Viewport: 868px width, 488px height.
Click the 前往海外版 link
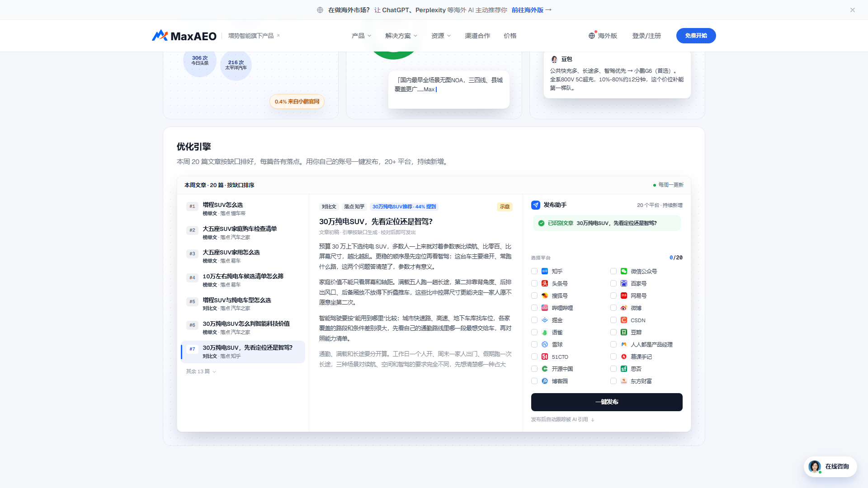[x=532, y=10]
